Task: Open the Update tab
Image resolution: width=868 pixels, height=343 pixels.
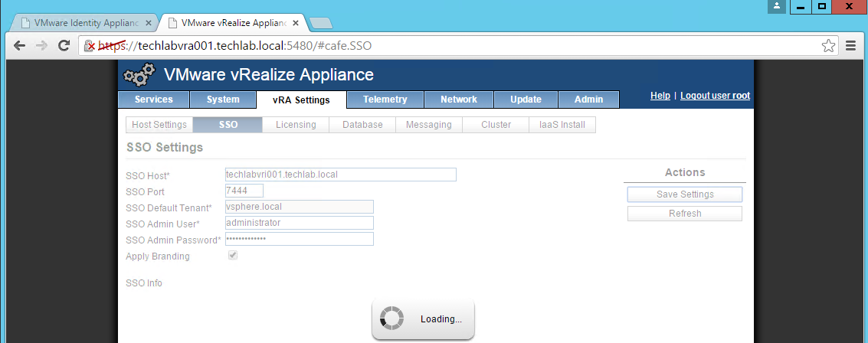Action: [x=526, y=100]
